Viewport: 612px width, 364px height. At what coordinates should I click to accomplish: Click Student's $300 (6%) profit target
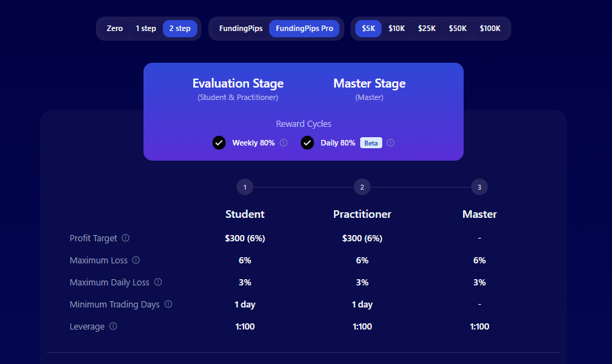click(x=245, y=239)
